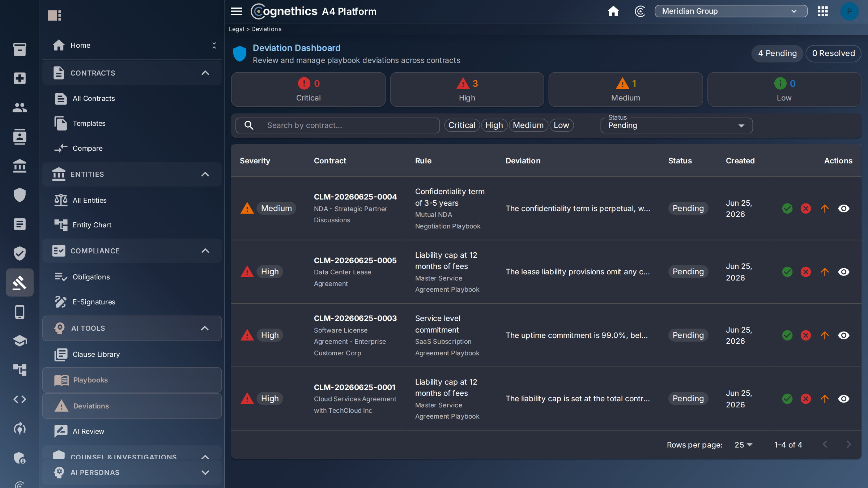Collapse the Home menu chevron
868x488 pixels.
(214, 45)
